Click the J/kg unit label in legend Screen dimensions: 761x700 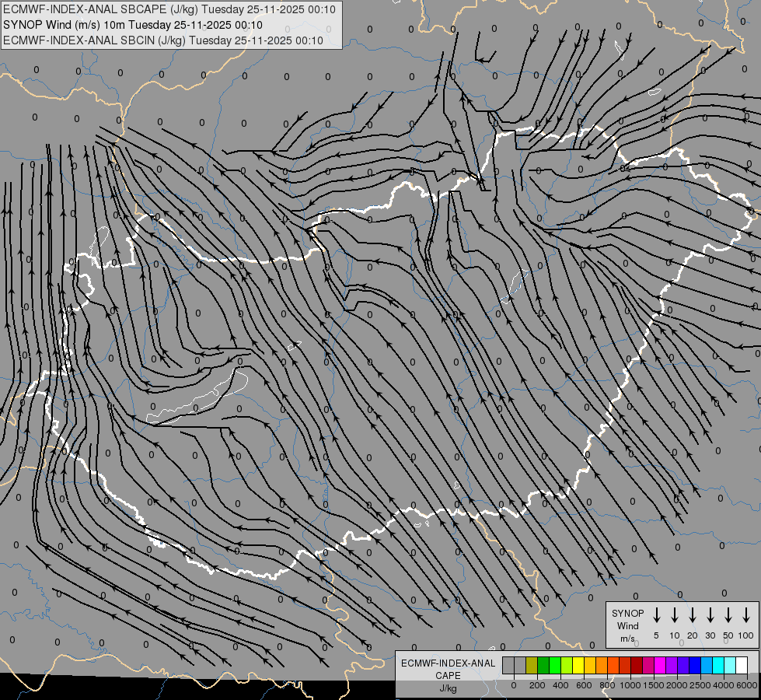point(448,689)
